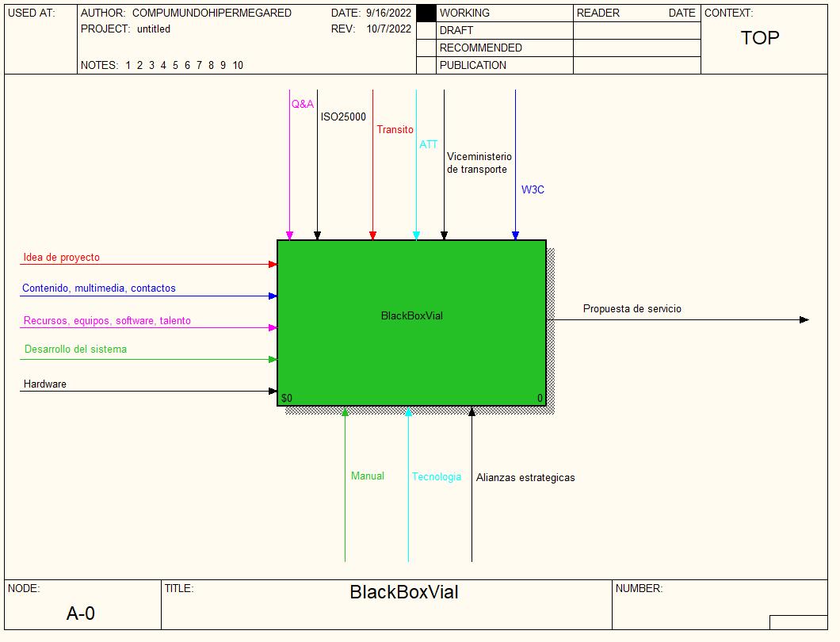
Task: Click the black WORKING status marker box
Action: point(426,13)
